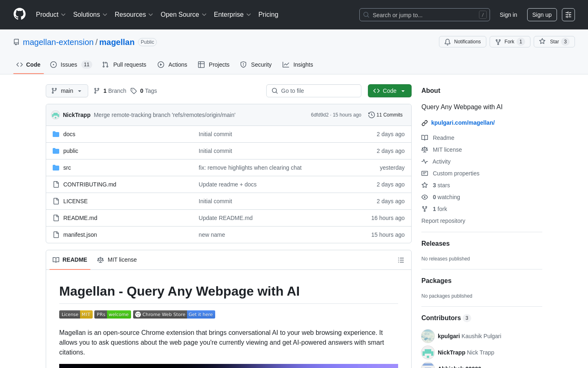Open the manifest.json file

(x=80, y=235)
